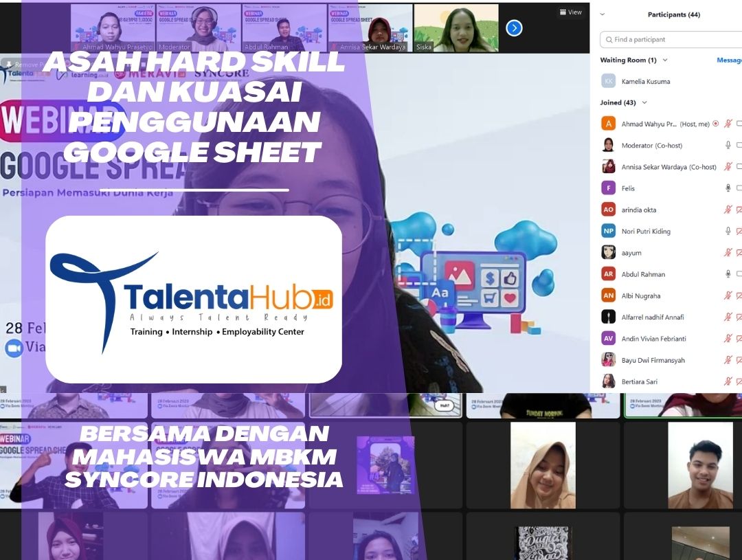The width and height of the screenshot is (742, 560).
Task: Click Albi Nugraha's AN avatar icon
Action: click(x=608, y=295)
